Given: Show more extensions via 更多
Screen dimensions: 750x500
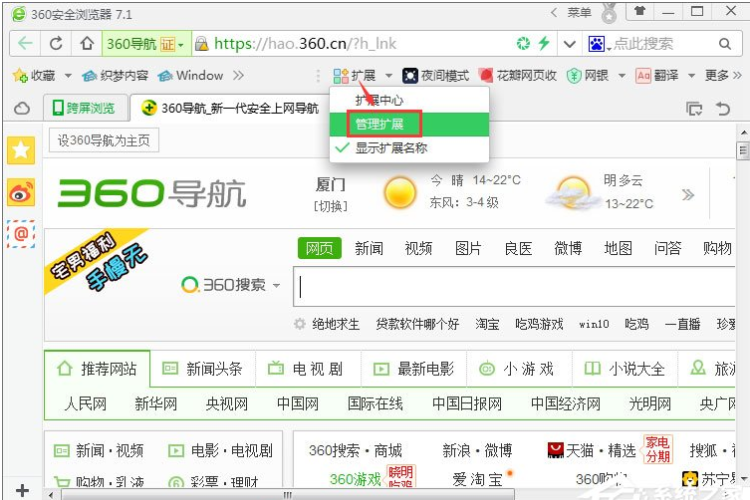Looking at the screenshot, I should pos(723,76).
